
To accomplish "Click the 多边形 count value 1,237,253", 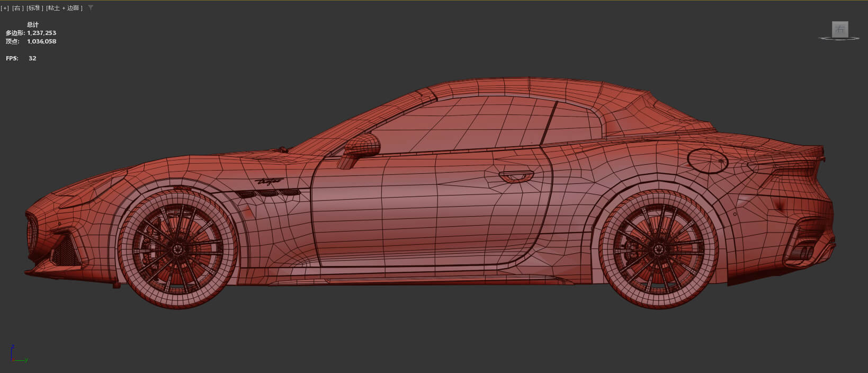I will (x=42, y=33).
